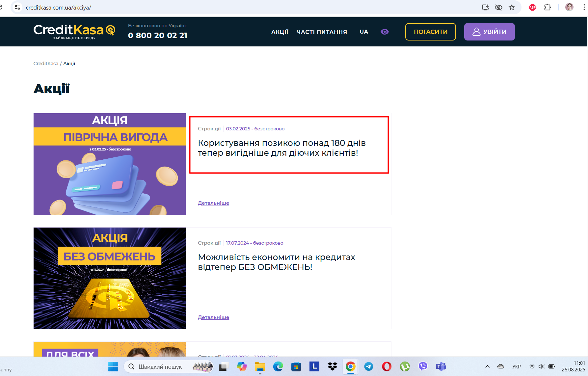Expand the hidden system tray icons chevron
This screenshot has height=376, width=588.
pos(488,366)
